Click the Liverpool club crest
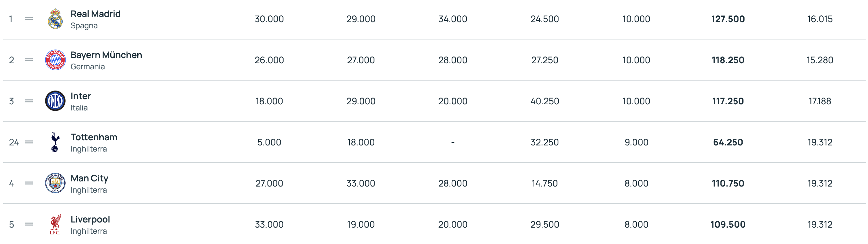 [55, 224]
